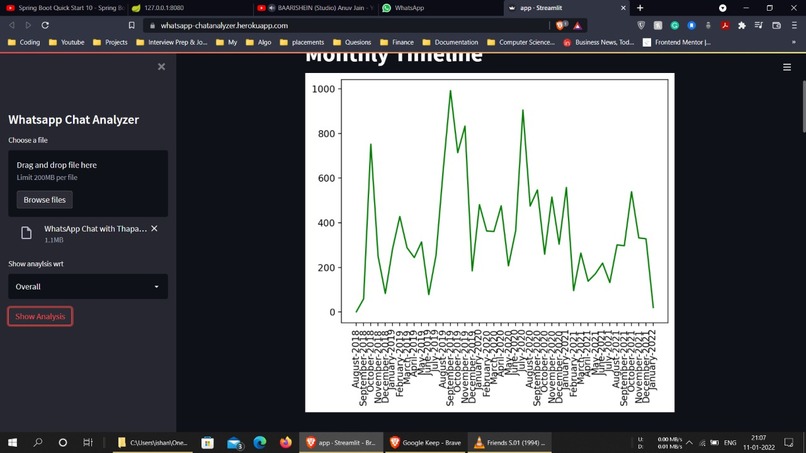806x453 pixels.
Task: Open the My bookmarks folder
Action: click(227, 42)
